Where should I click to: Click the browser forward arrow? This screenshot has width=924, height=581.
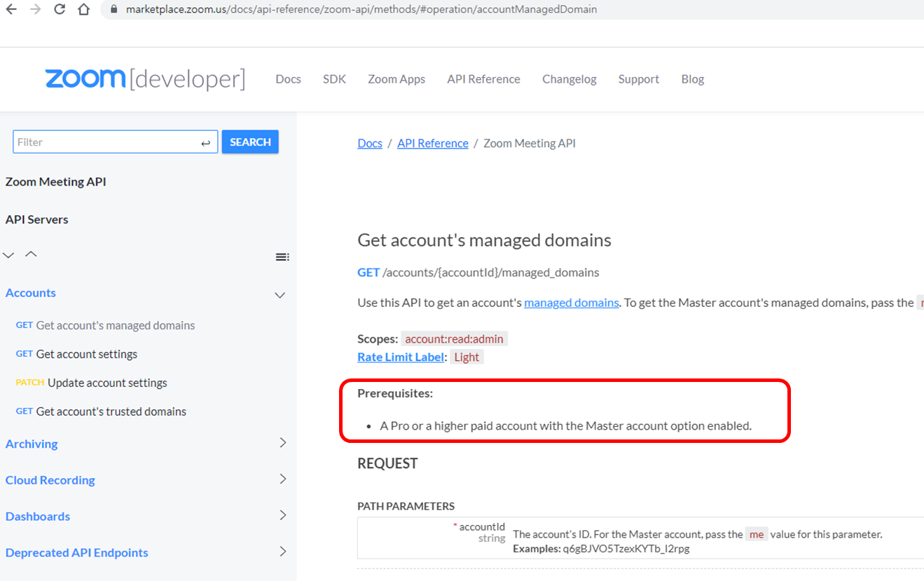[x=35, y=10]
